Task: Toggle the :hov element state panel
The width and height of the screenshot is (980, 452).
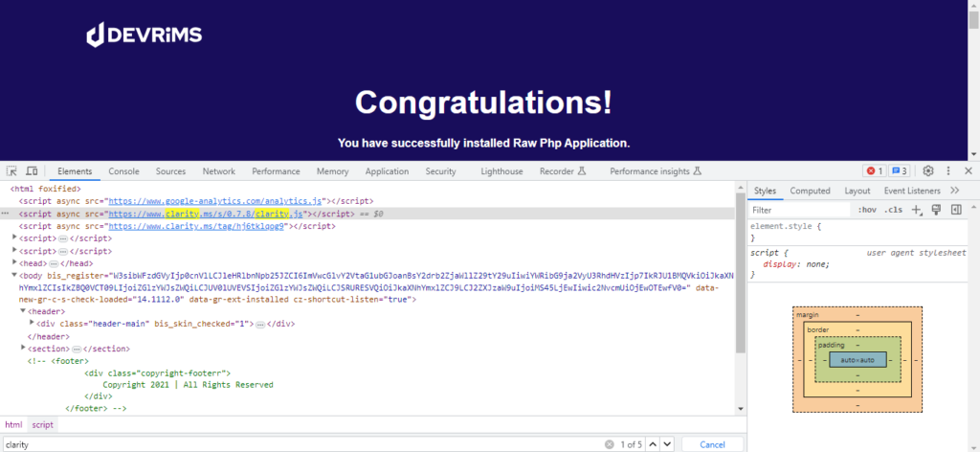Action: [x=866, y=210]
